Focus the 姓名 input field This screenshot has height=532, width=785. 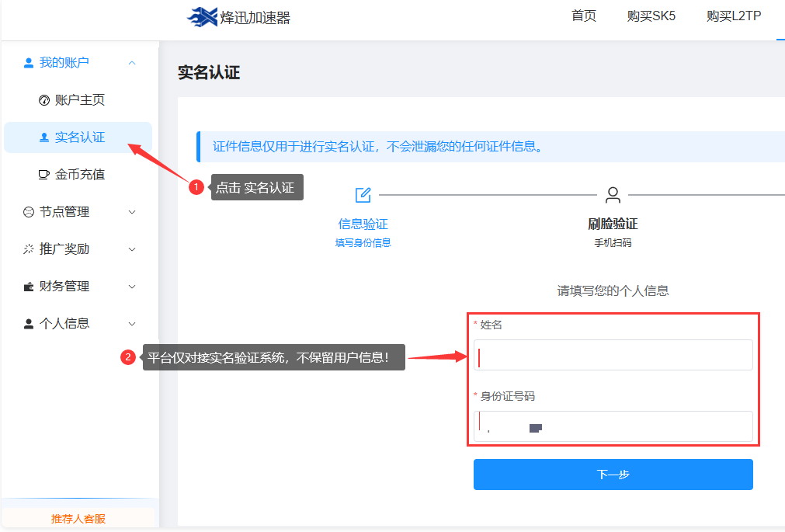(613, 355)
